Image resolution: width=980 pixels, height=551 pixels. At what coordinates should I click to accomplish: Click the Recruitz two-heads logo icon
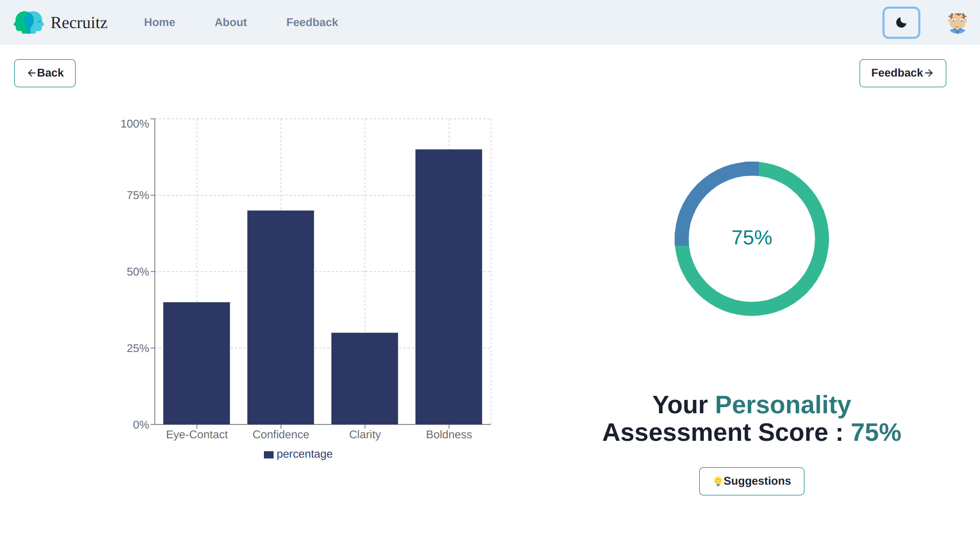pyautogui.click(x=28, y=22)
